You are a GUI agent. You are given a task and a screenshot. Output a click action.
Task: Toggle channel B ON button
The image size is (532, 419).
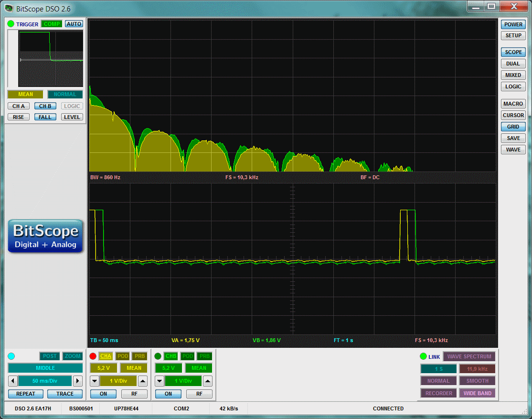tap(168, 394)
